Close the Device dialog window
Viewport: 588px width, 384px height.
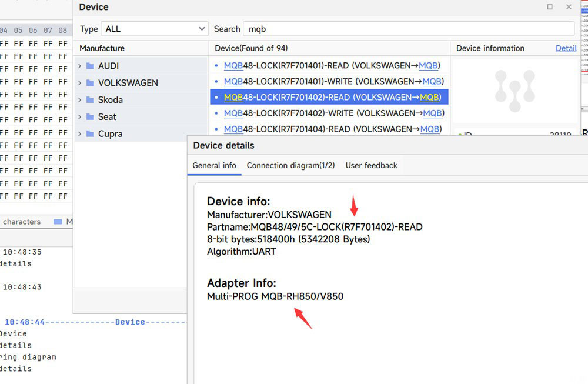(569, 7)
